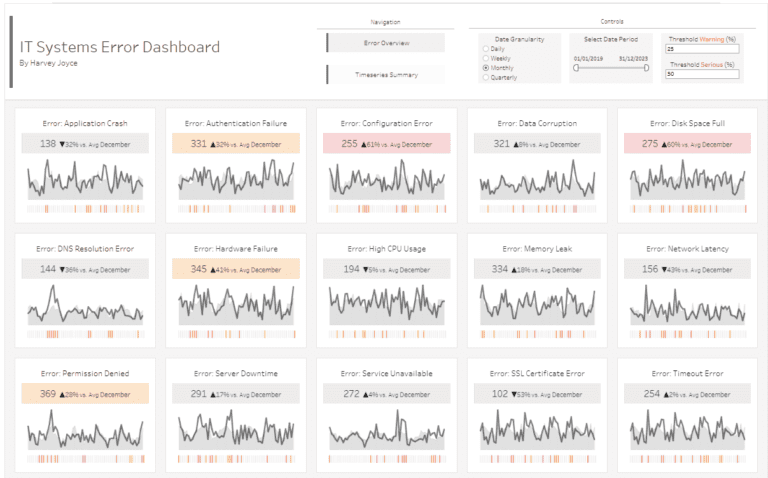Select the Authentication Failure 331 KPI banner
The image size is (768, 478).
tap(236, 144)
